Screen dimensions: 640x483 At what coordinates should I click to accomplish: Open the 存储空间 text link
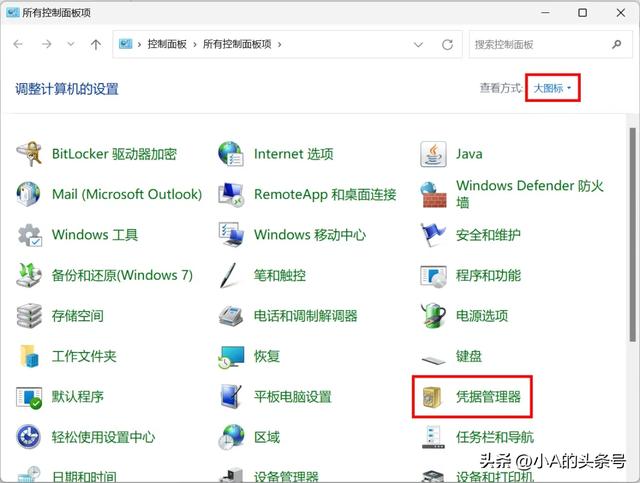(78, 316)
